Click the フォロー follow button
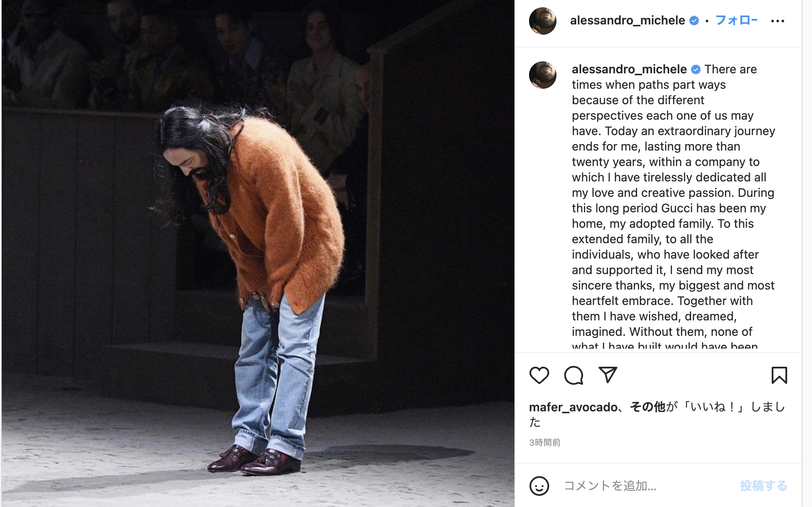The image size is (812, 507). click(737, 20)
